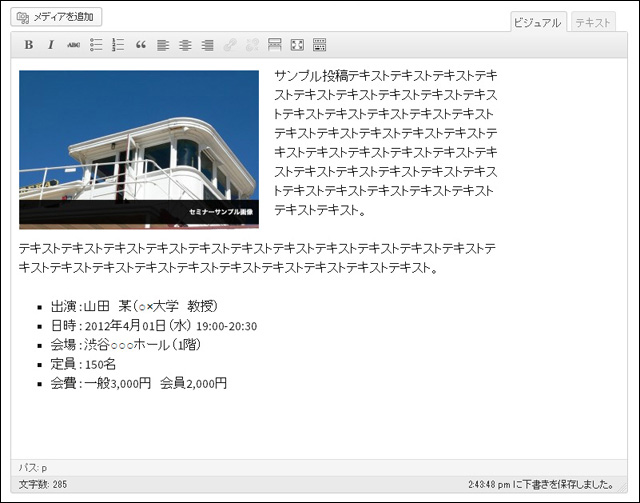Viewport: 640px width, 503px height.
Task: Click the サンプル投稿テキスト paragraph beside image
Action: coord(386,142)
